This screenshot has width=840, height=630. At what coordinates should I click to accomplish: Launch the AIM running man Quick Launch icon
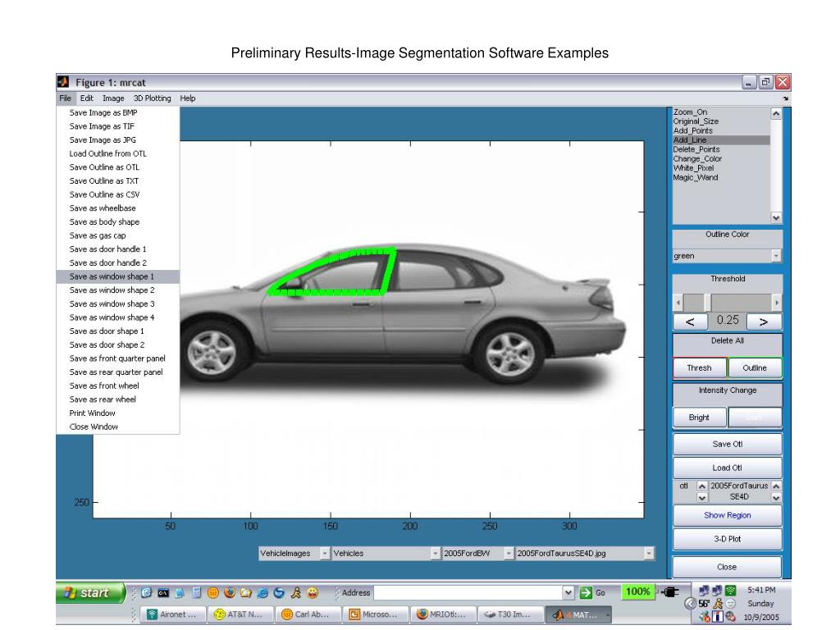click(x=295, y=592)
